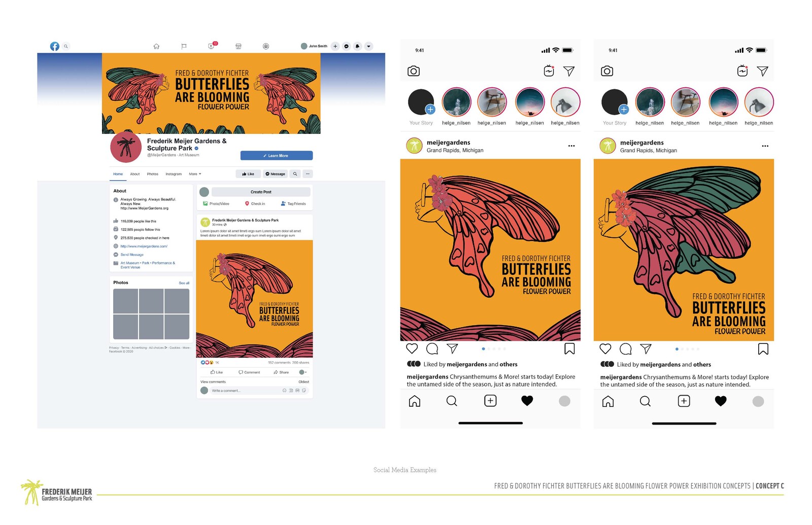Open the Oldest comment sort option
Screen dimensions: 812x525
[x=304, y=382]
